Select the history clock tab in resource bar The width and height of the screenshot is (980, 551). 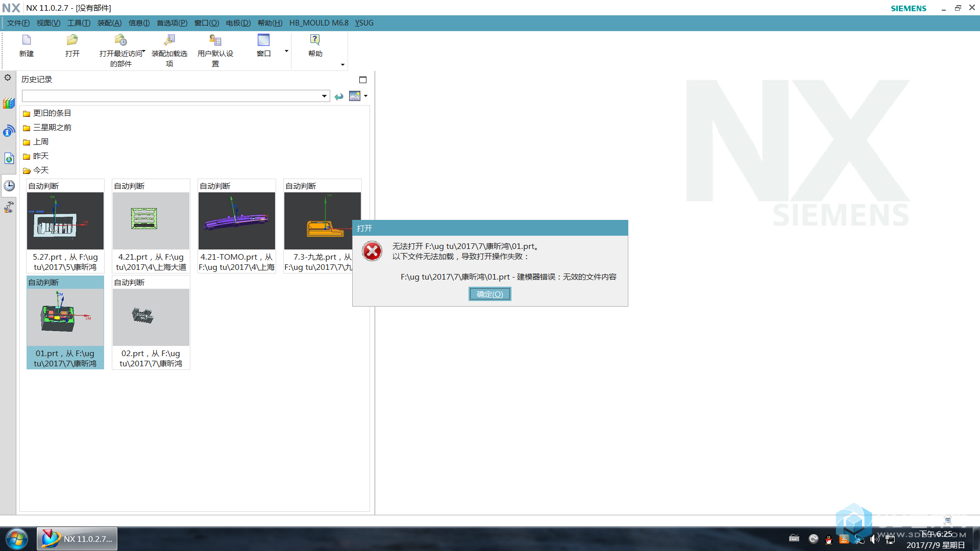coord(9,186)
